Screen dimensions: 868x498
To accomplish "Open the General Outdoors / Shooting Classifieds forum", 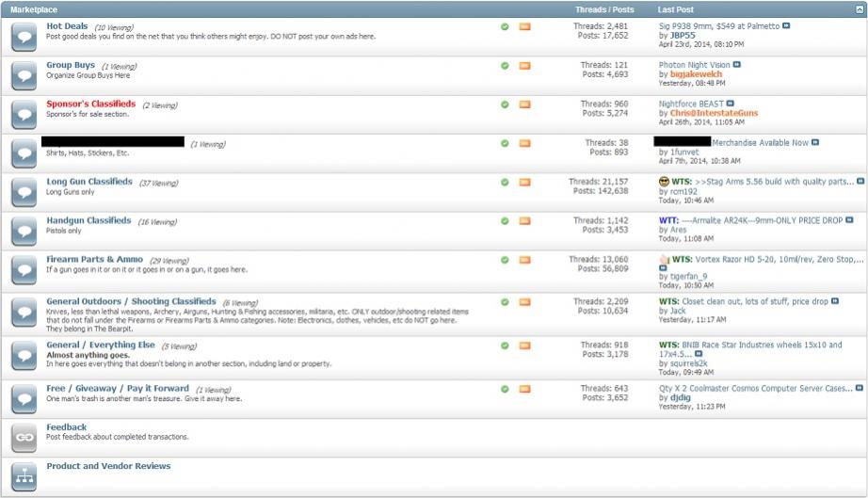I will 131,301.
